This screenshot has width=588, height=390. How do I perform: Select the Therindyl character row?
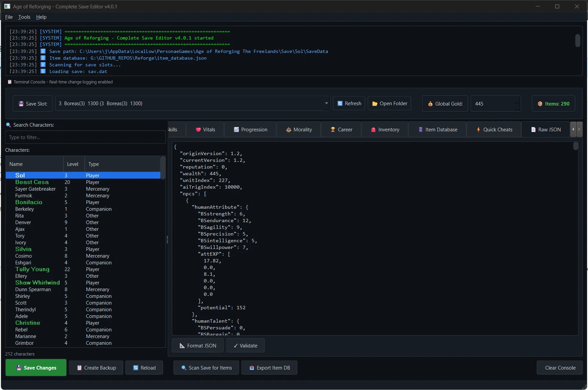(x=83, y=310)
